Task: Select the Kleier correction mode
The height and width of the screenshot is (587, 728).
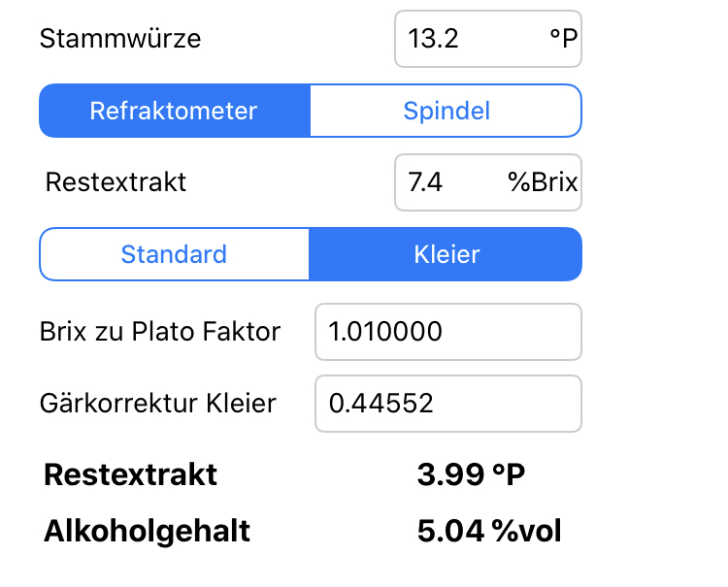Action: tap(446, 254)
